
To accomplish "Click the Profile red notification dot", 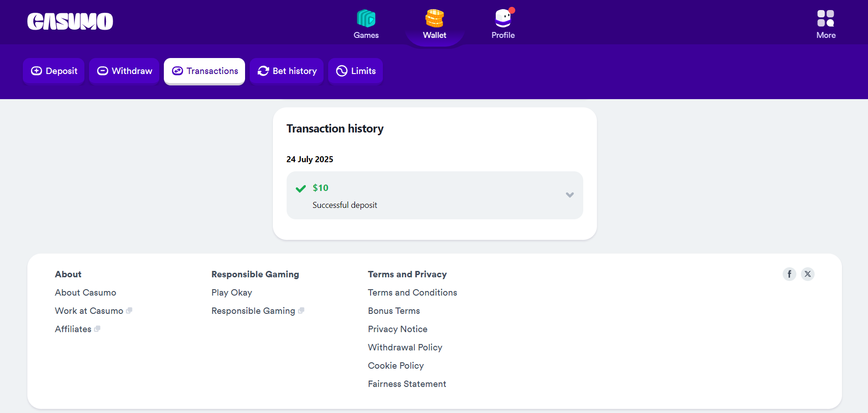I will (x=512, y=10).
